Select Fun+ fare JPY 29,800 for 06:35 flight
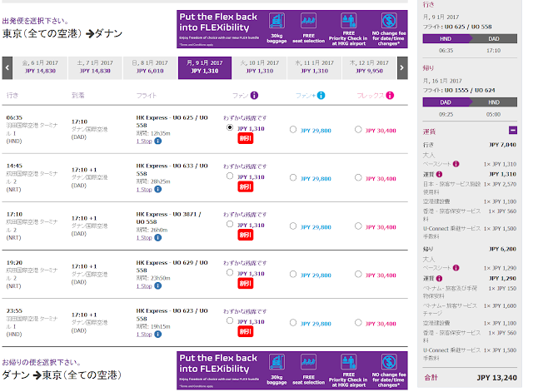533x392 pixels. (x=293, y=130)
